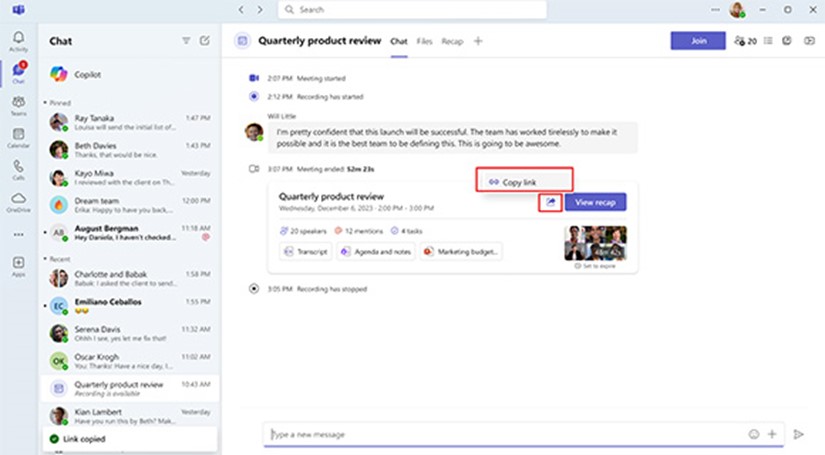Open the meeting notes list icon in header

point(768,41)
